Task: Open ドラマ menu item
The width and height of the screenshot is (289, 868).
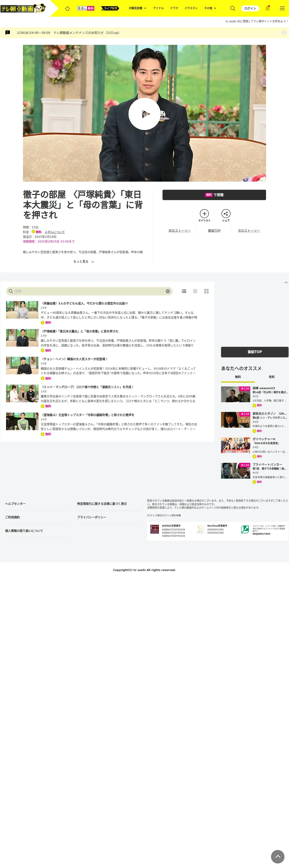Action: coord(174,8)
